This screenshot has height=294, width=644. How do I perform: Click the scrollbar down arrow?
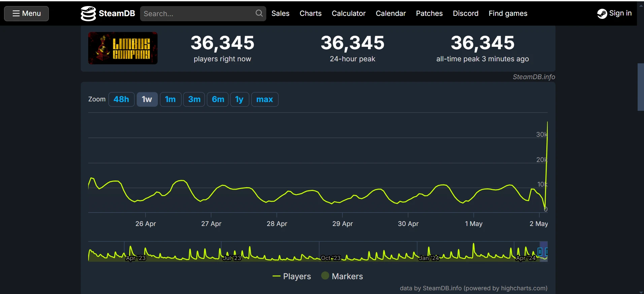(x=641, y=292)
